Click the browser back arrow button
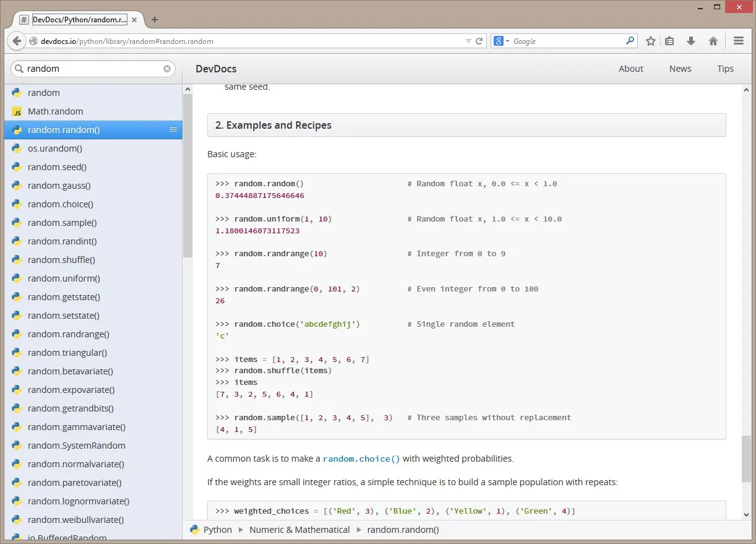The image size is (756, 544). pyautogui.click(x=17, y=41)
